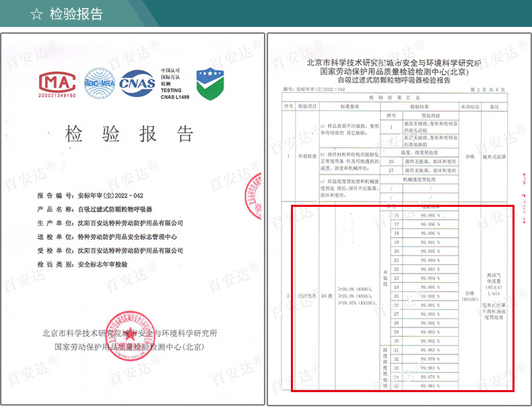Click 北京市科学技术研究院 line at cover page bottom

(129, 334)
